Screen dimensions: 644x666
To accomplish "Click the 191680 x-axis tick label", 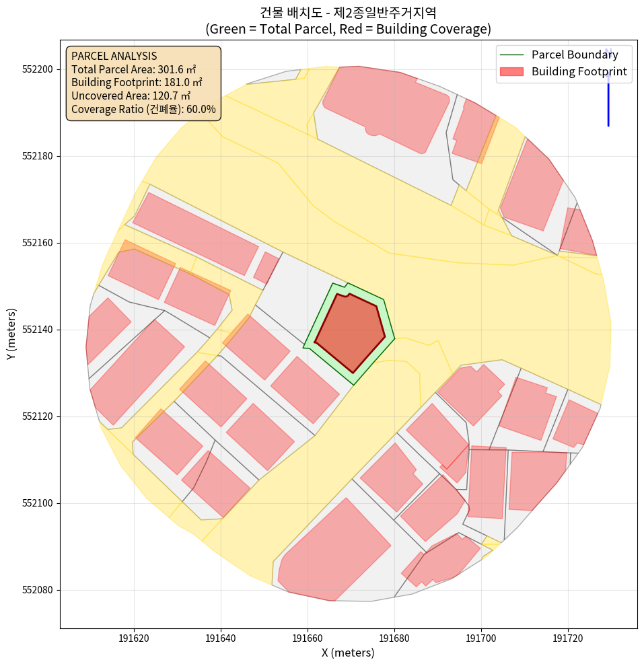I will [394, 636].
